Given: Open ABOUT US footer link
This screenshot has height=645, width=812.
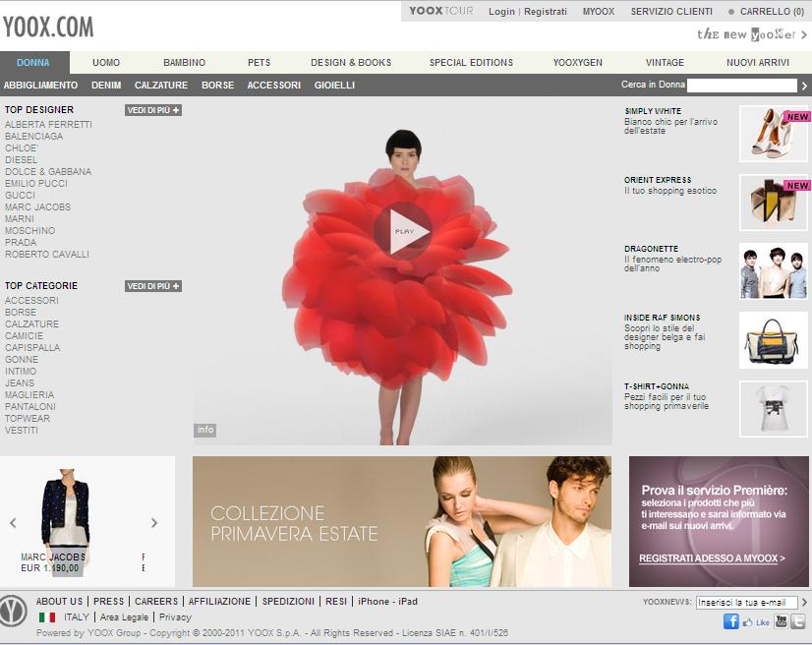Looking at the screenshot, I should click(59, 602).
